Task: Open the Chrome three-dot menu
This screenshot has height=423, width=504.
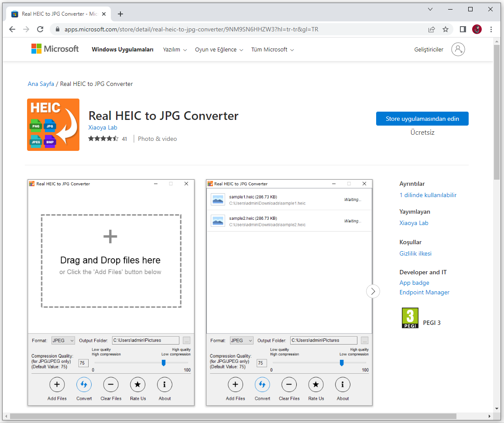Action: [x=491, y=29]
